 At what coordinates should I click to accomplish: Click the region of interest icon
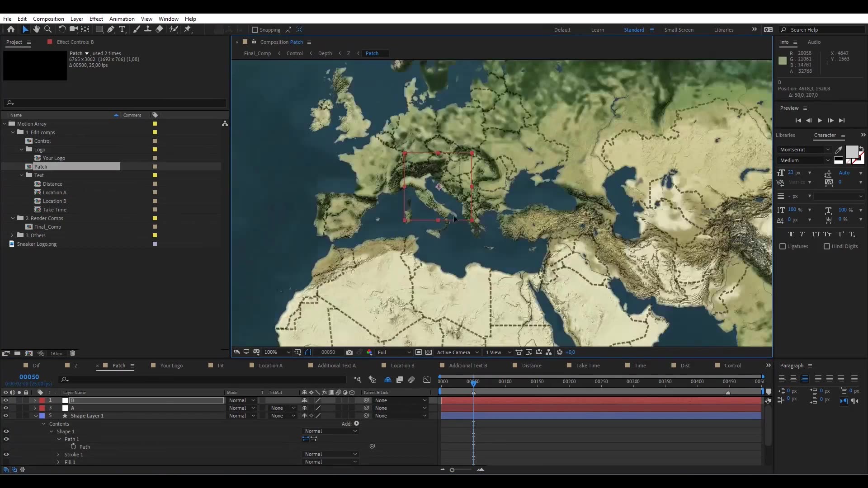419,352
